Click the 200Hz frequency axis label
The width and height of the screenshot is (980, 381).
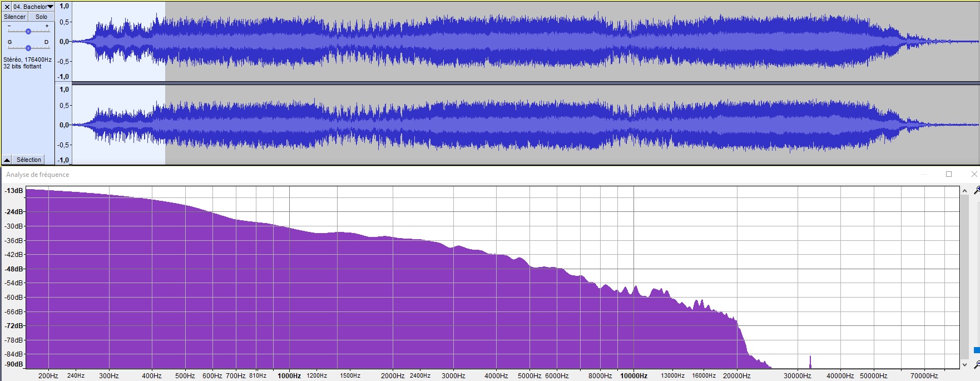(48, 375)
